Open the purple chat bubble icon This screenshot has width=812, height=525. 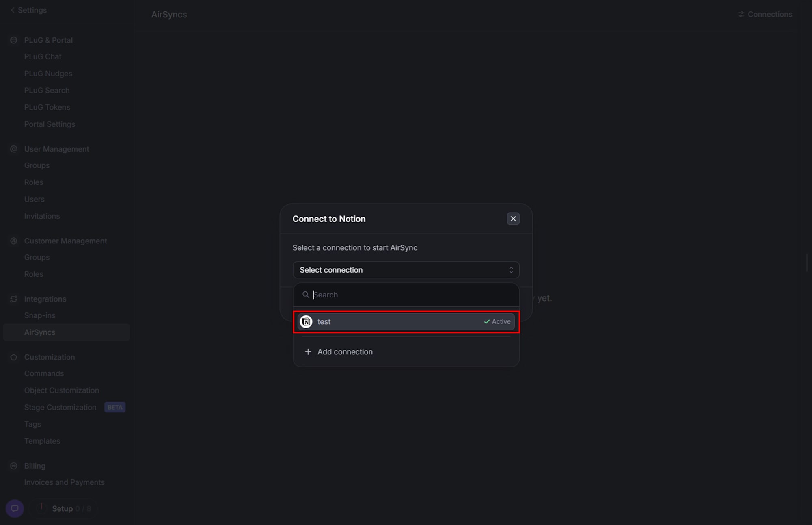pyautogui.click(x=15, y=508)
